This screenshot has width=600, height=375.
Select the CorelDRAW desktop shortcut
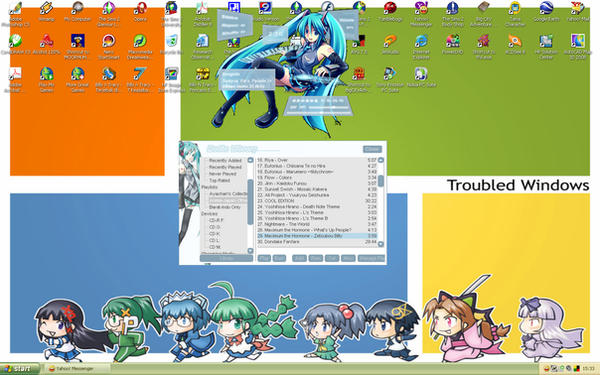(16, 44)
